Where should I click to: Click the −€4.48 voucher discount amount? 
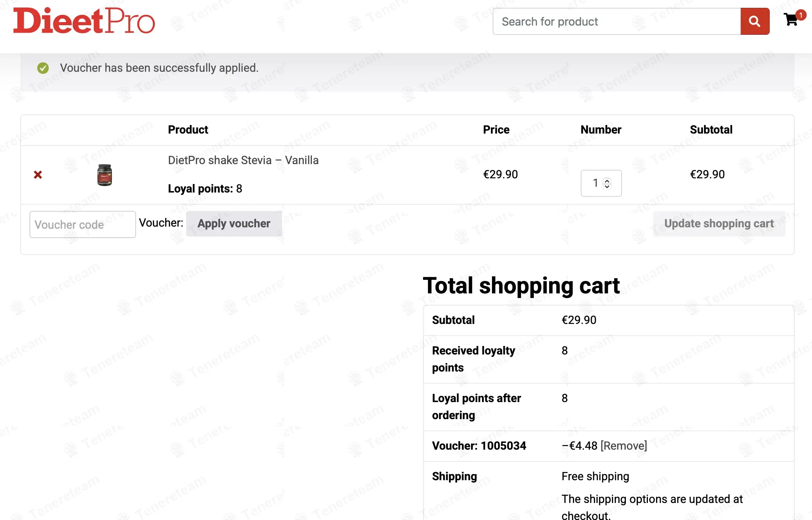pyautogui.click(x=580, y=446)
